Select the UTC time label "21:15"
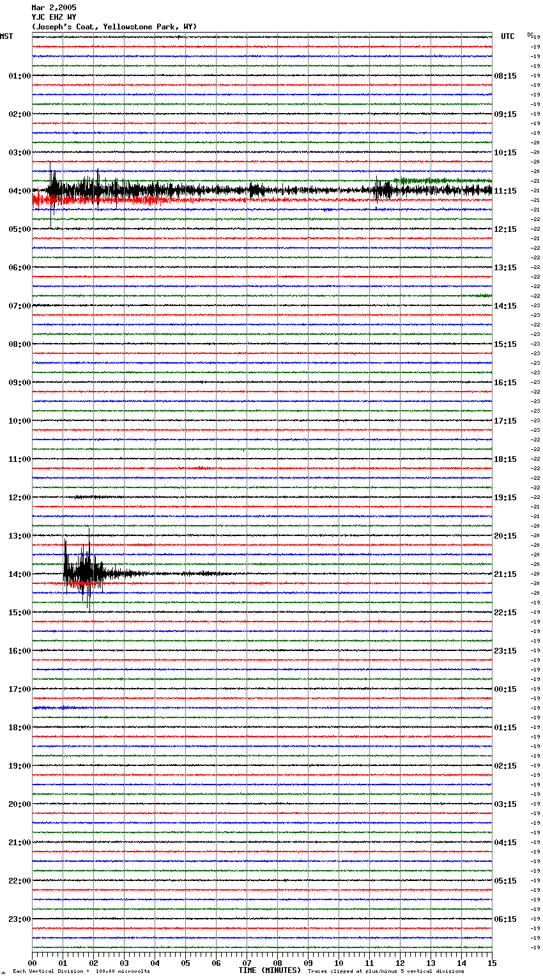Viewport: 543px width, 980px height. (x=505, y=574)
